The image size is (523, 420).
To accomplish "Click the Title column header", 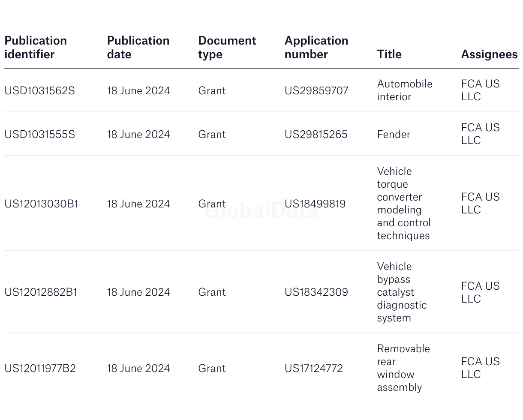I will [x=389, y=54].
